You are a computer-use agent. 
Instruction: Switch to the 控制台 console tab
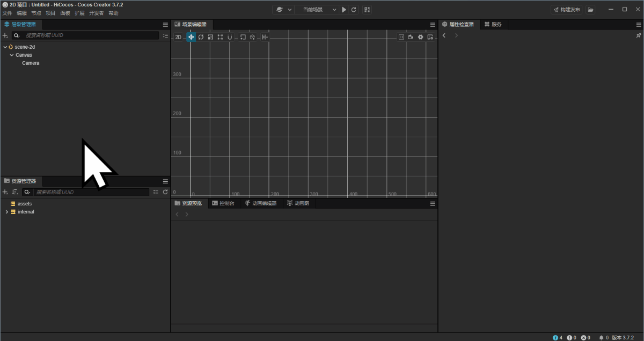tap(223, 203)
